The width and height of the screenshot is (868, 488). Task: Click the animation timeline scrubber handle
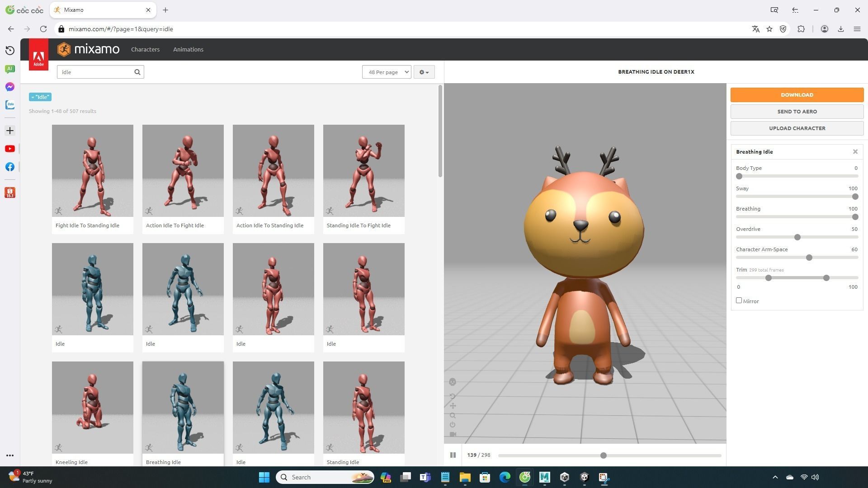(603, 455)
